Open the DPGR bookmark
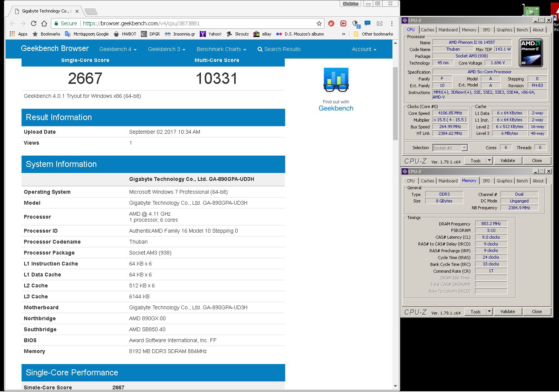 coord(150,34)
